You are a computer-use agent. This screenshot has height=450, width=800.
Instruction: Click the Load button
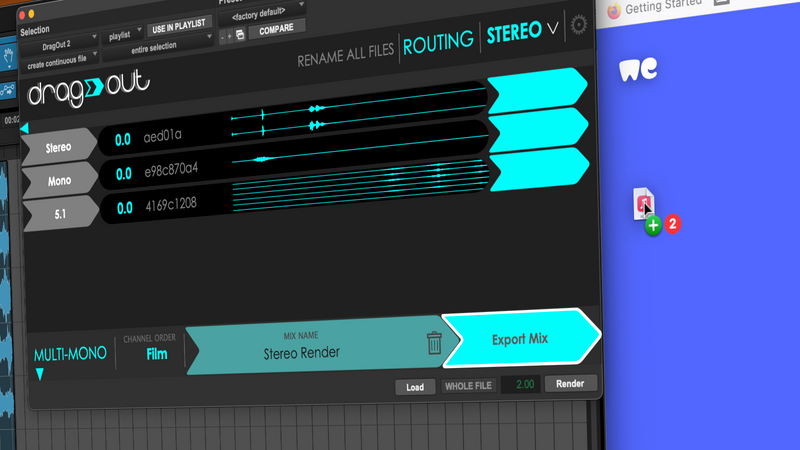point(415,387)
